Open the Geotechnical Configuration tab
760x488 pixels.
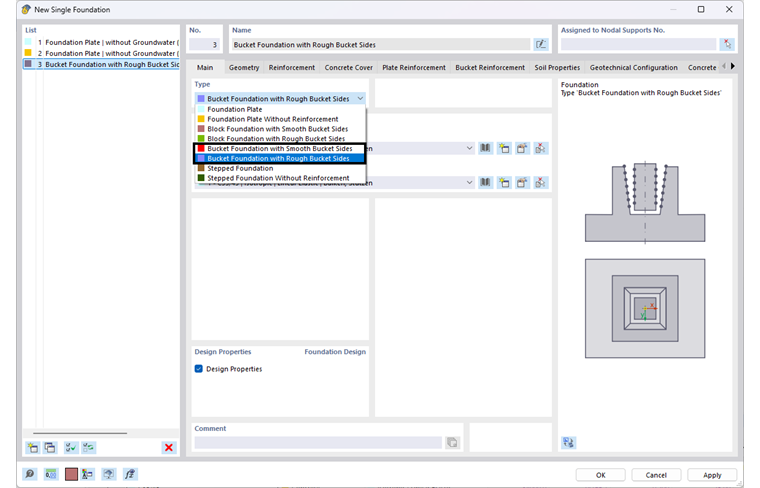[633, 67]
